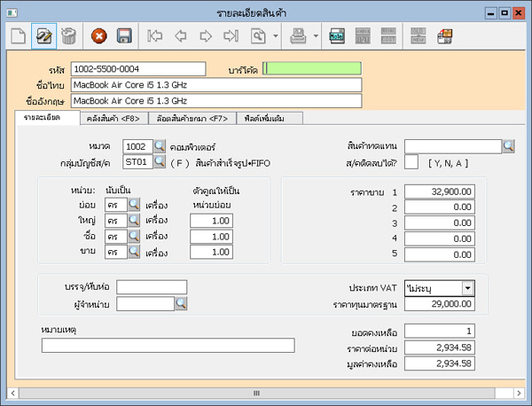Open the ประเภท VAT dropdown

tap(468, 288)
